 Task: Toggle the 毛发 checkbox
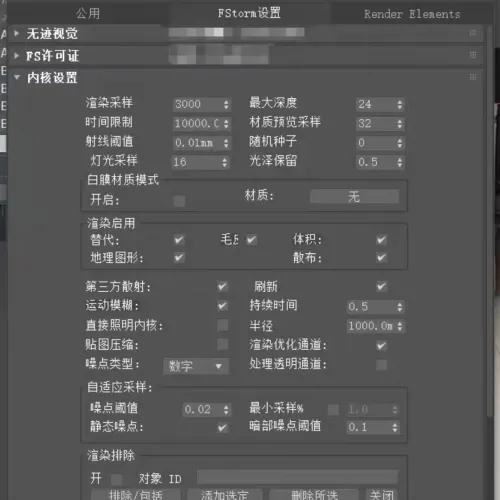[252, 240]
